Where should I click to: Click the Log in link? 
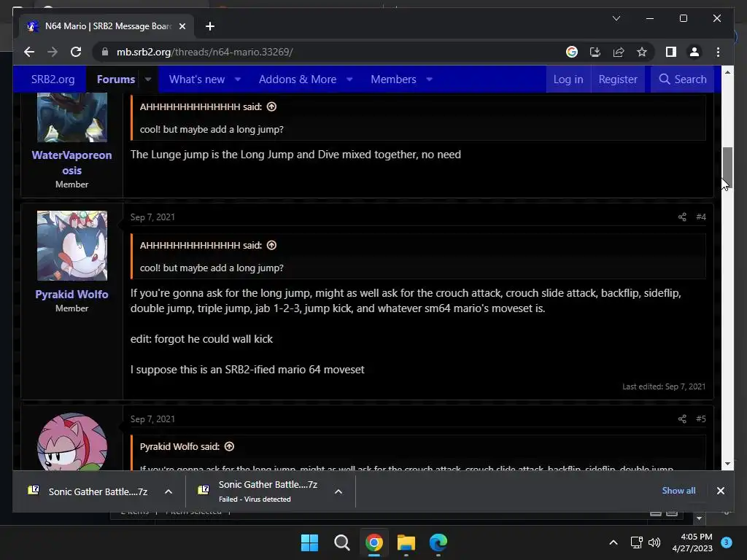568,79
